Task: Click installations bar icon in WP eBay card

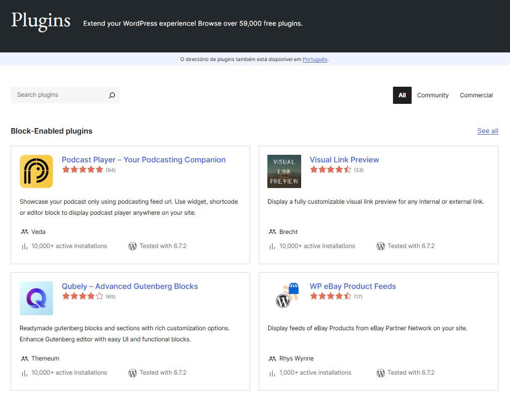Action: point(272,373)
